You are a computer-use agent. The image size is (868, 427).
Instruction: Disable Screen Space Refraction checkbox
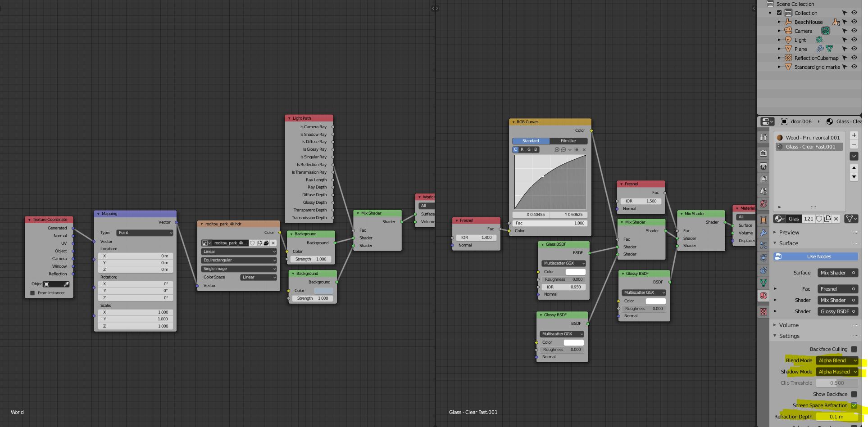(854, 405)
